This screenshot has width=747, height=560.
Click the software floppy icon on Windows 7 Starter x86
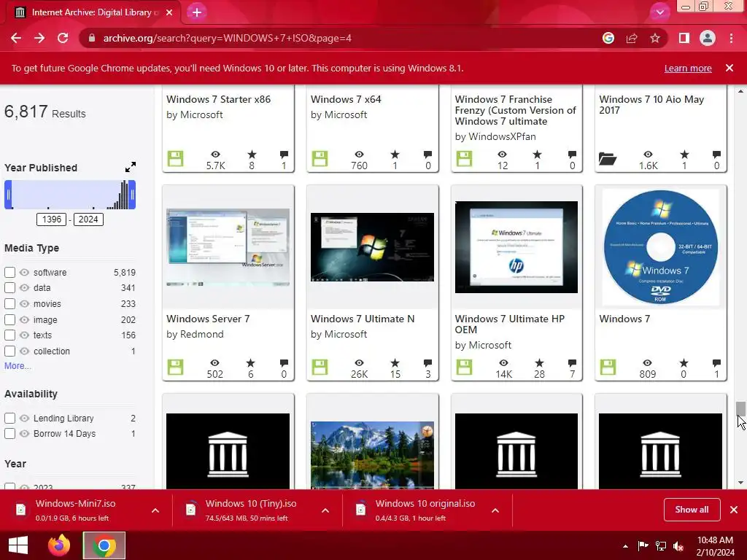[175, 158]
